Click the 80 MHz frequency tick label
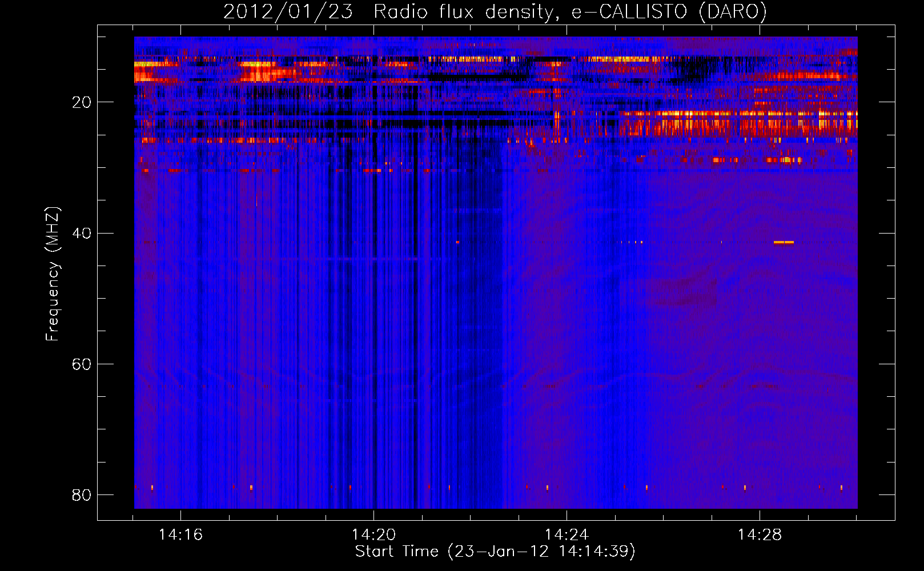The width and height of the screenshot is (924, 571). tap(82, 495)
